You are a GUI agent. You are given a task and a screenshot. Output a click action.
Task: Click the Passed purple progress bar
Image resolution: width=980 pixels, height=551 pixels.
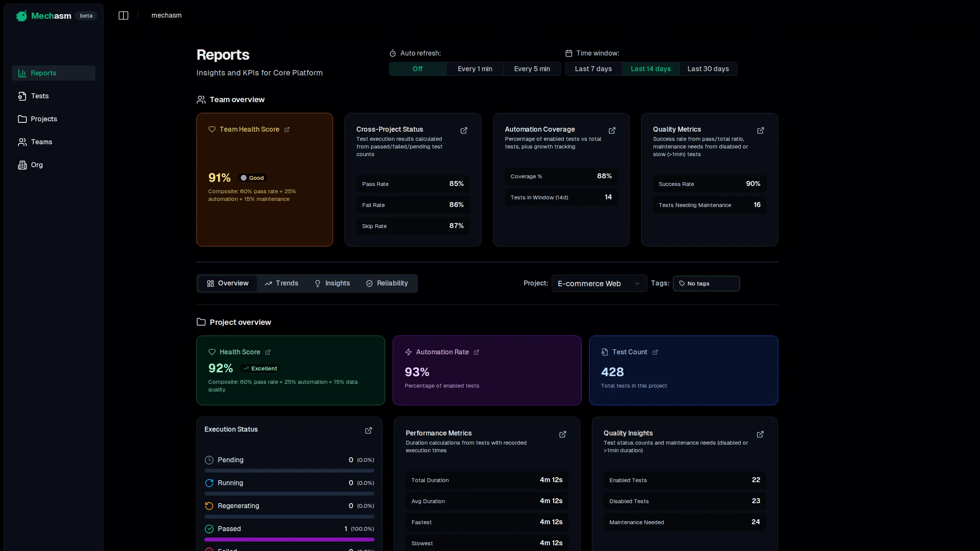pyautogui.click(x=289, y=540)
